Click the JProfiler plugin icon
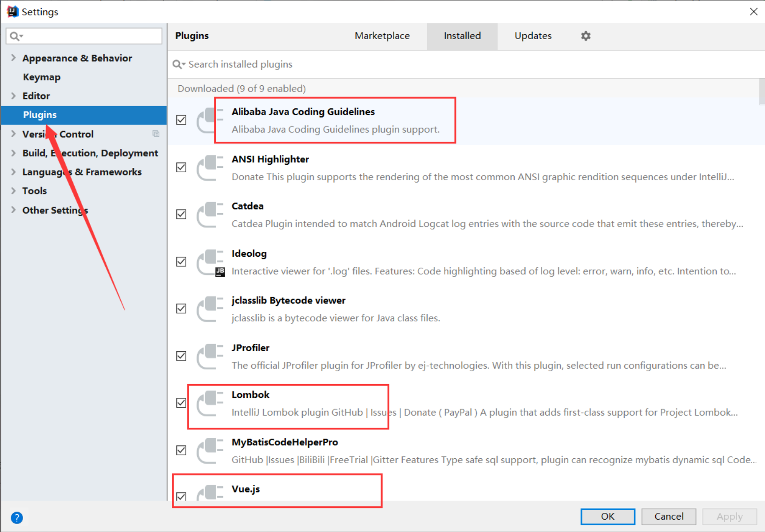Screen dimensions: 765x532 click(210, 357)
